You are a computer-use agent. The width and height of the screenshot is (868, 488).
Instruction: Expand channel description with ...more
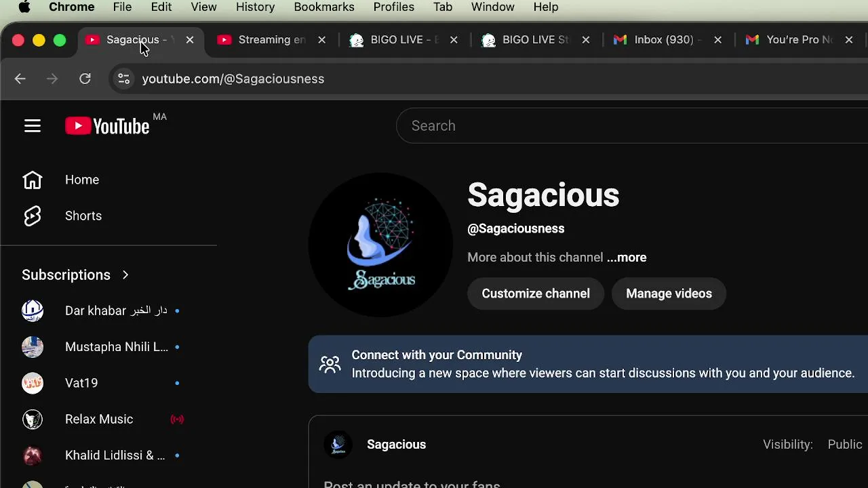(627, 258)
